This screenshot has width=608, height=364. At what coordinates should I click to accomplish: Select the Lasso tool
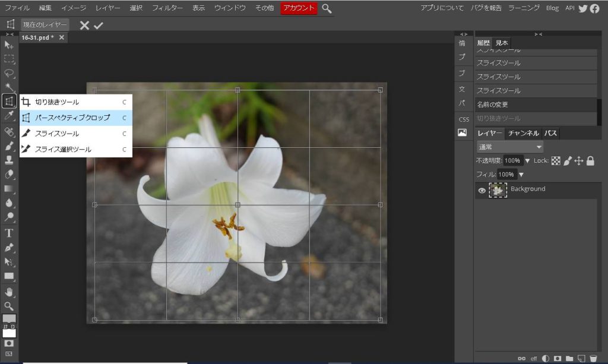coord(9,74)
